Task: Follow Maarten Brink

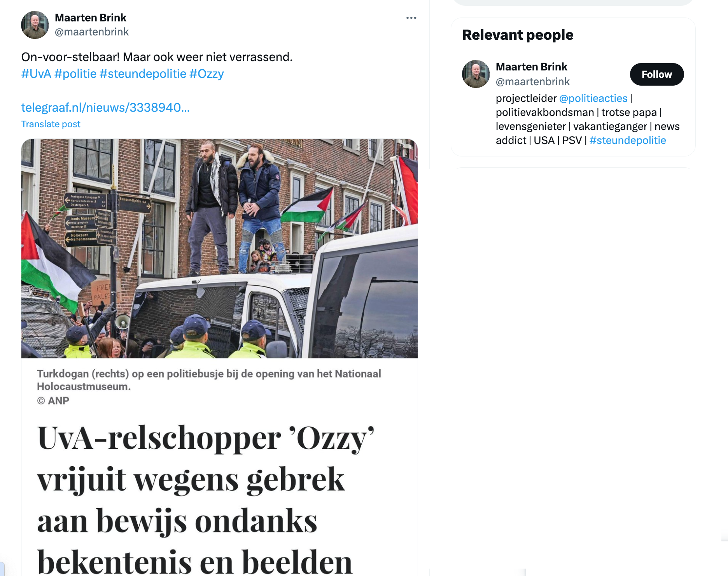Action: (x=657, y=74)
